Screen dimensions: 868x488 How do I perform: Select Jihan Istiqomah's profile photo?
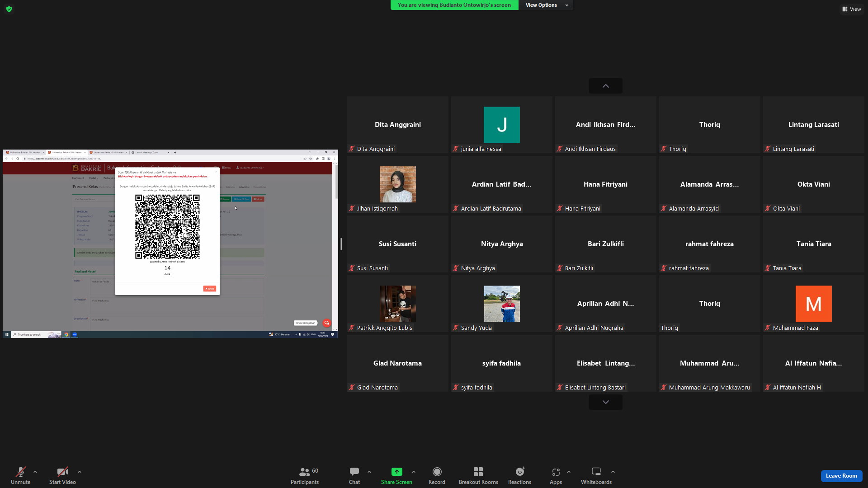click(398, 184)
